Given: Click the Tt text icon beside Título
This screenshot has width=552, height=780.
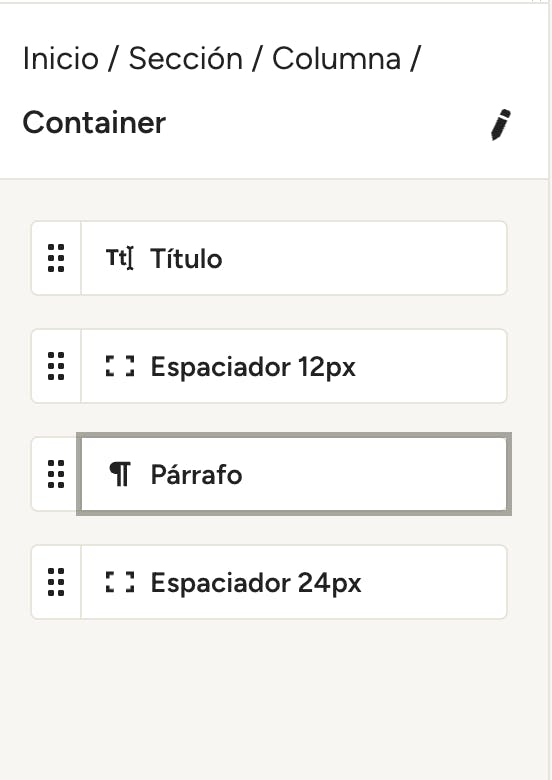Looking at the screenshot, I should click(119, 258).
